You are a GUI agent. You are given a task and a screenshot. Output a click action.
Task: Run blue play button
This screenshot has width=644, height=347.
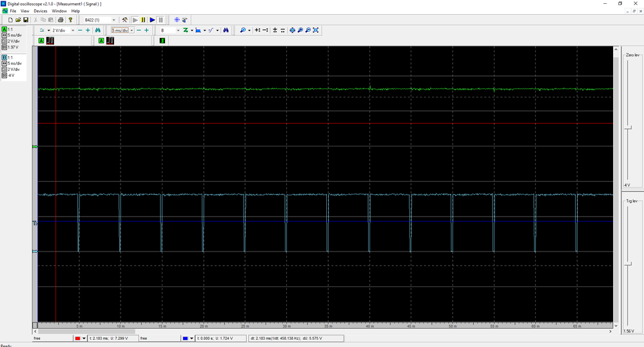[152, 20]
